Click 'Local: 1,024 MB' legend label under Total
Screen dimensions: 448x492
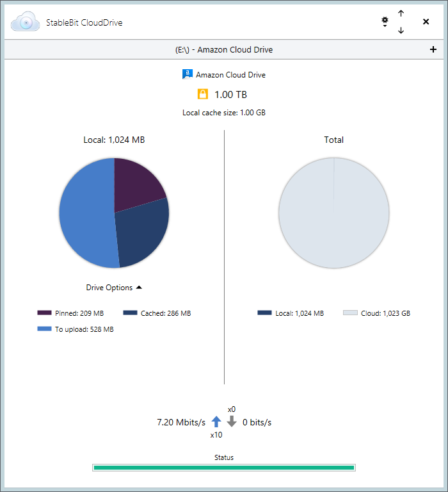click(300, 313)
